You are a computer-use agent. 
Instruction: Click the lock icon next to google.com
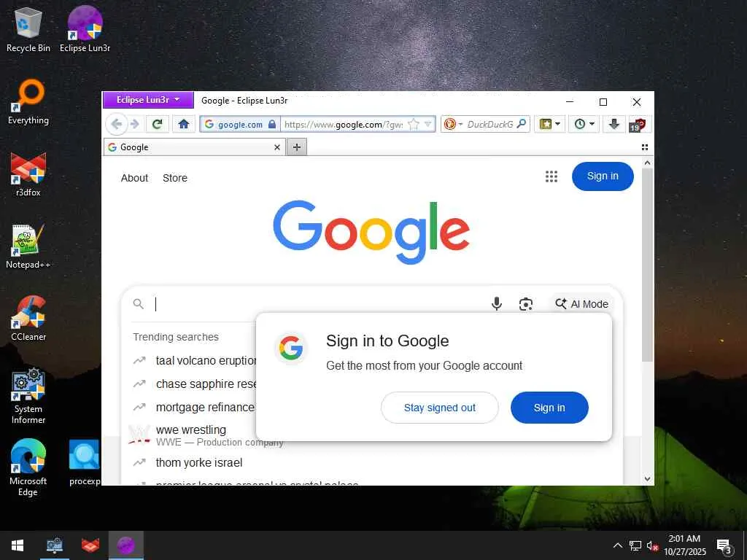[272, 124]
